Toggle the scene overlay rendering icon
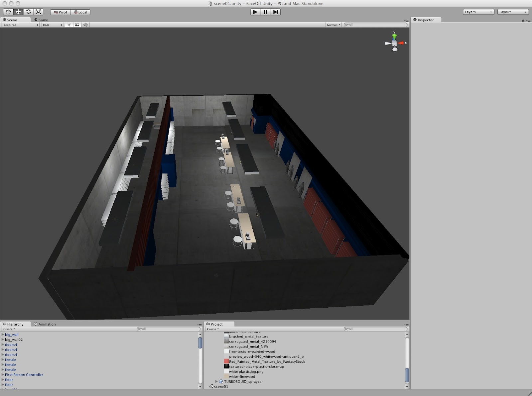This screenshot has height=396, width=532. tap(77, 25)
